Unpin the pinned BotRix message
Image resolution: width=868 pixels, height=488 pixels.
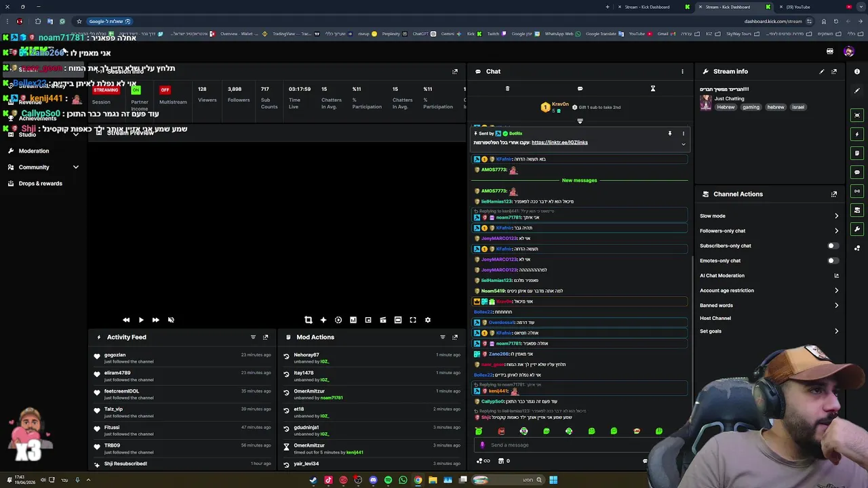(x=670, y=134)
